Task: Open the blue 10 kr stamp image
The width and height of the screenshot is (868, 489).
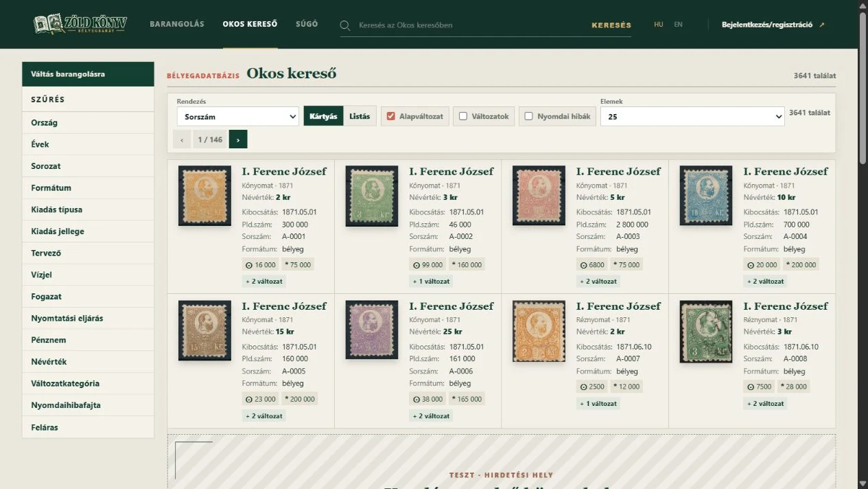Action: click(706, 196)
